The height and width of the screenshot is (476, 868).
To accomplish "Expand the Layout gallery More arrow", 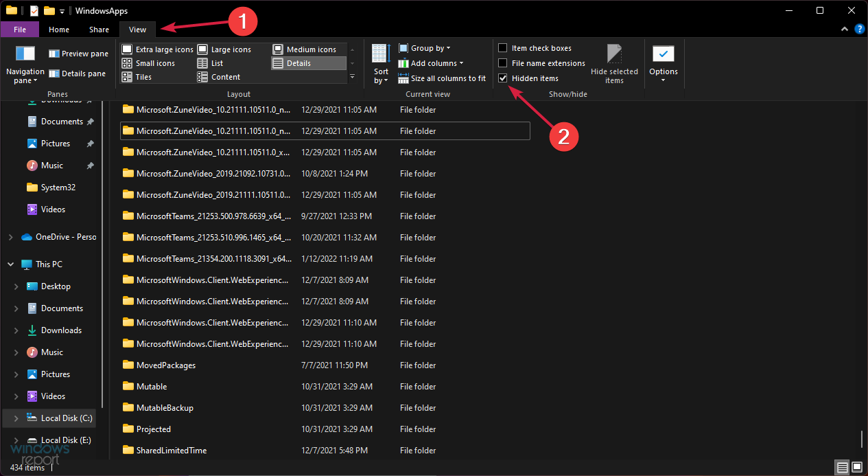I will [x=353, y=77].
